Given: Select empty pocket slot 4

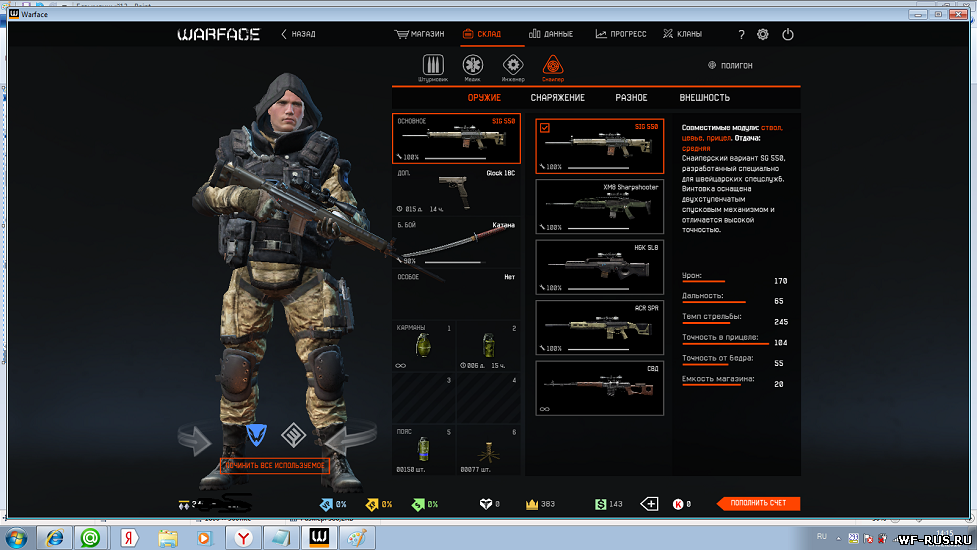Looking at the screenshot, I should point(488,399).
